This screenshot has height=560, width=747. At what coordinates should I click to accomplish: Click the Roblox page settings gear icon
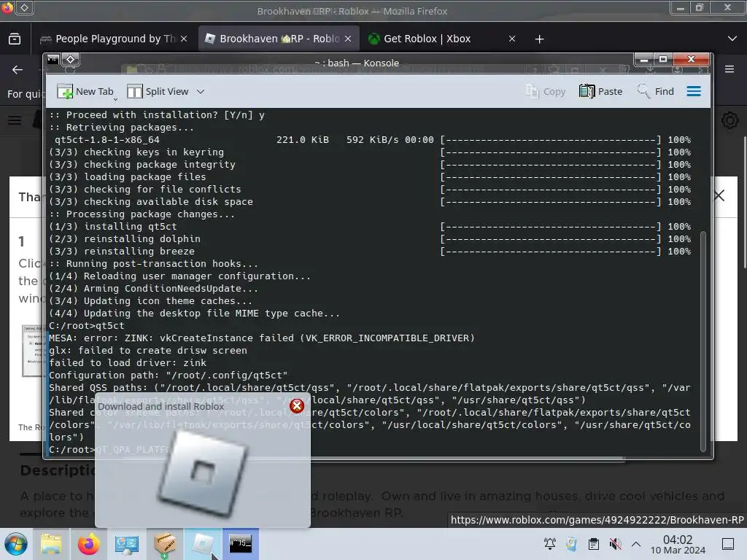729,120
